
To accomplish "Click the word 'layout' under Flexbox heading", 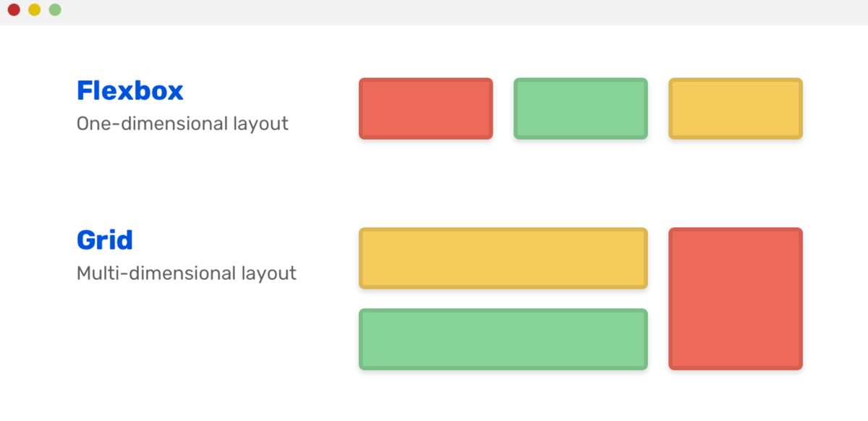I will (260, 124).
